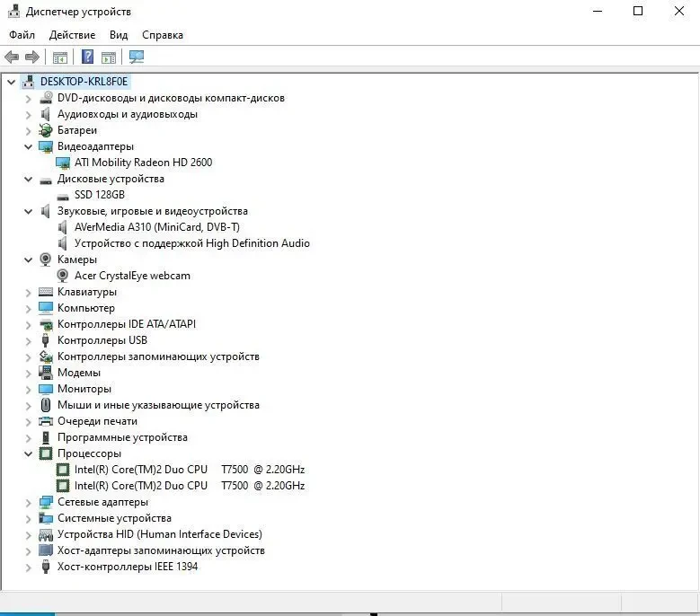Image resolution: width=700 pixels, height=616 pixels.
Task: Click the Модемы category icon
Action: coord(46,373)
